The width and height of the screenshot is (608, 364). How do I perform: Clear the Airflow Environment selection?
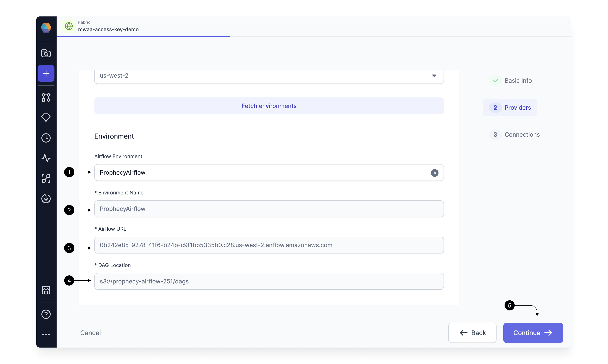[x=434, y=173]
